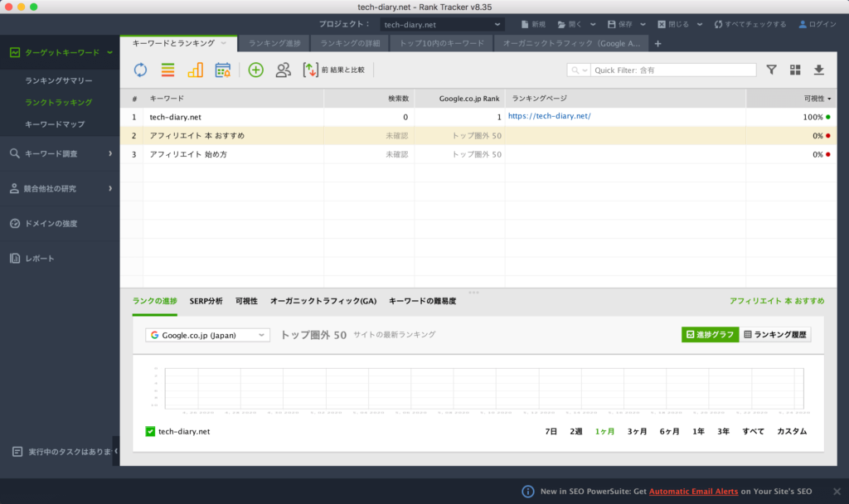
Task: Click the download export icon
Action: click(x=818, y=70)
